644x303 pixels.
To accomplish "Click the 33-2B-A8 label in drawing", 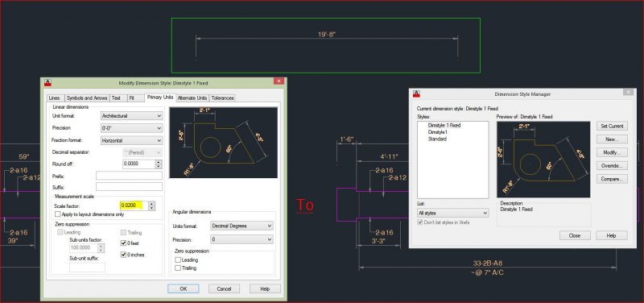I will point(488,264).
